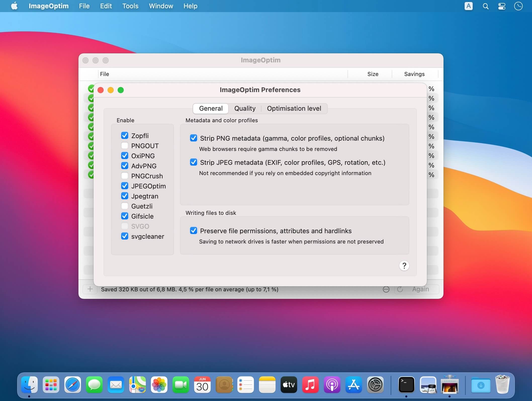Screen dimensions: 532x401
Task: Open the Trash in the Dock
Action: 503,384
